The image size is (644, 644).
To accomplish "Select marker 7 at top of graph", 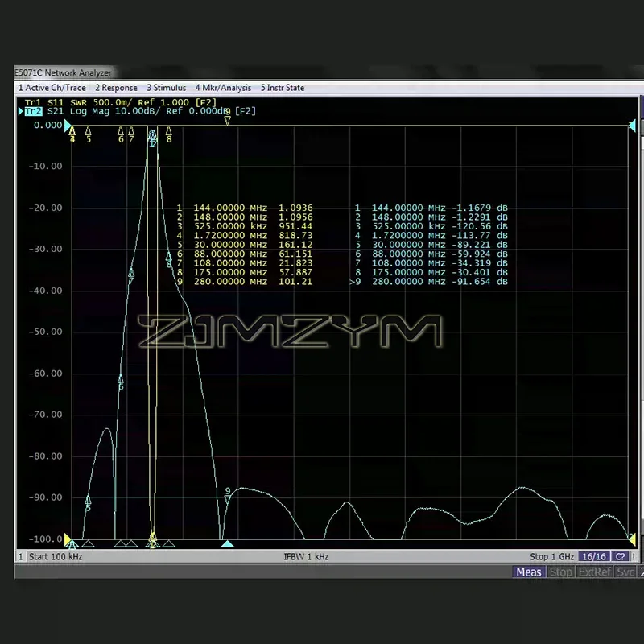I will 131,134.
